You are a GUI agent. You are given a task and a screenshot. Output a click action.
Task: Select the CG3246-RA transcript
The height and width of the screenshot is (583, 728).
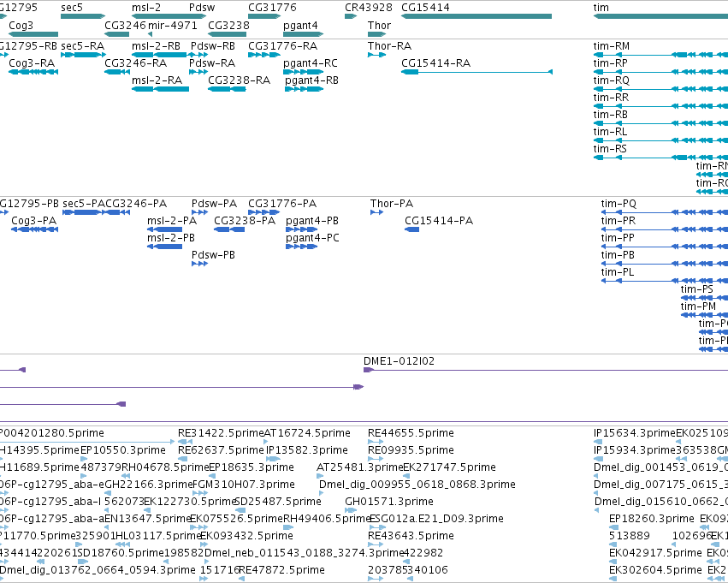tap(116, 72)
